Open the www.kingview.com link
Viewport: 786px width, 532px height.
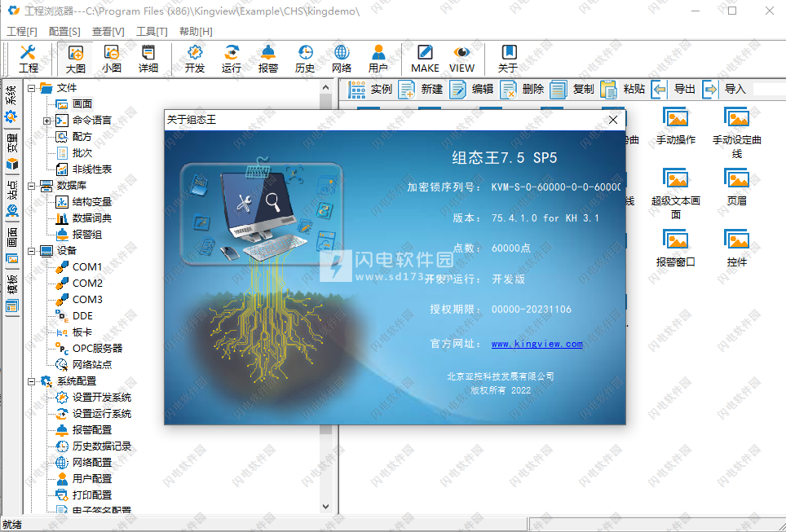coord(537,344)
